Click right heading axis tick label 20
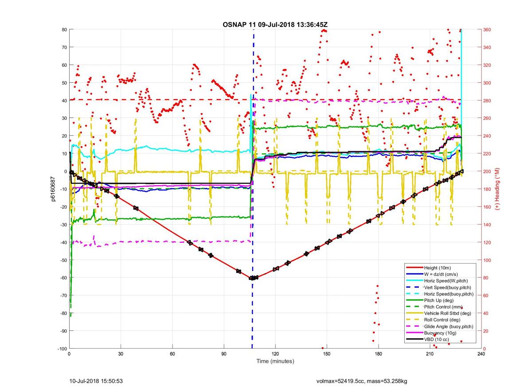Viewport: 532px width, 392px height. [x=486, y=331]
